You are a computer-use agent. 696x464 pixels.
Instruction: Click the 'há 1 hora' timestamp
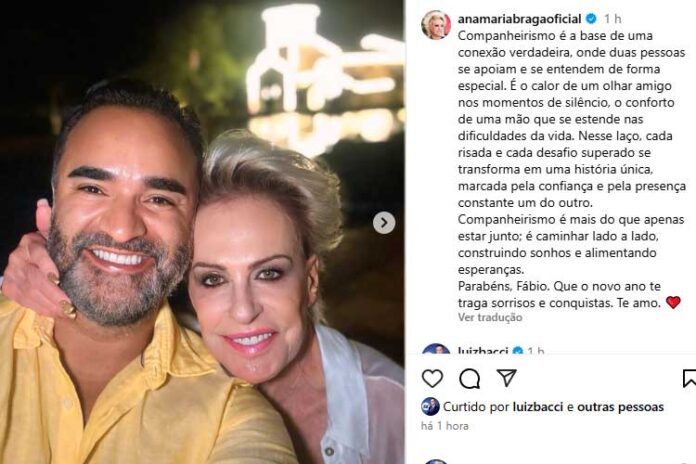click(445, 426)
